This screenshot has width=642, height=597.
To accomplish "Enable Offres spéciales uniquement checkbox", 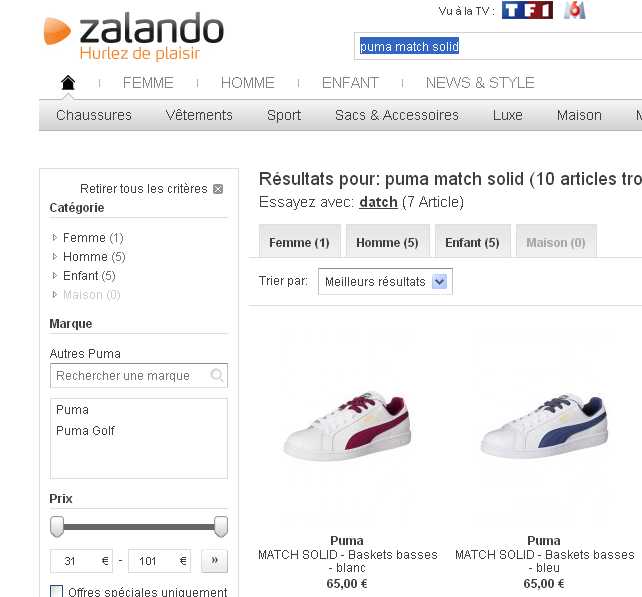I will [56, 591].
